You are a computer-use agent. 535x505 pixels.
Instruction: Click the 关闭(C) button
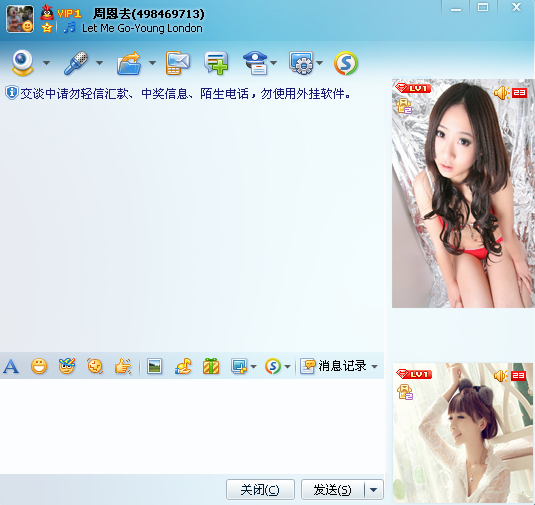click(x=260, y=490)
